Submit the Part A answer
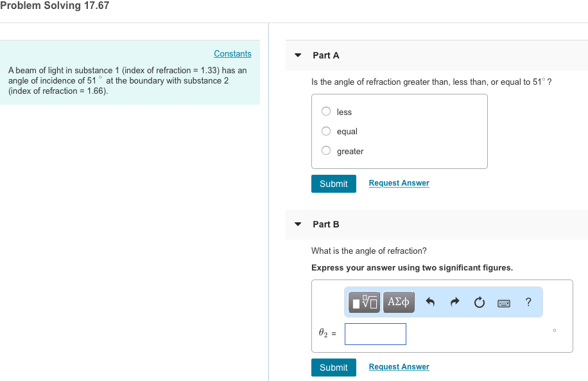Image resolution: width=588 pixels, height=381 pixels. point(333,183)
